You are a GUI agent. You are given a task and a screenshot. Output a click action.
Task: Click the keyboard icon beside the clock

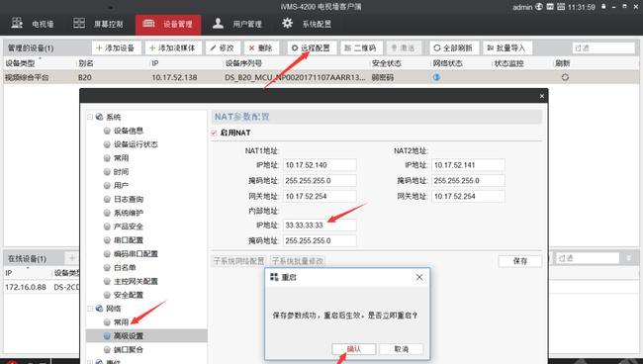click(561, 7)
